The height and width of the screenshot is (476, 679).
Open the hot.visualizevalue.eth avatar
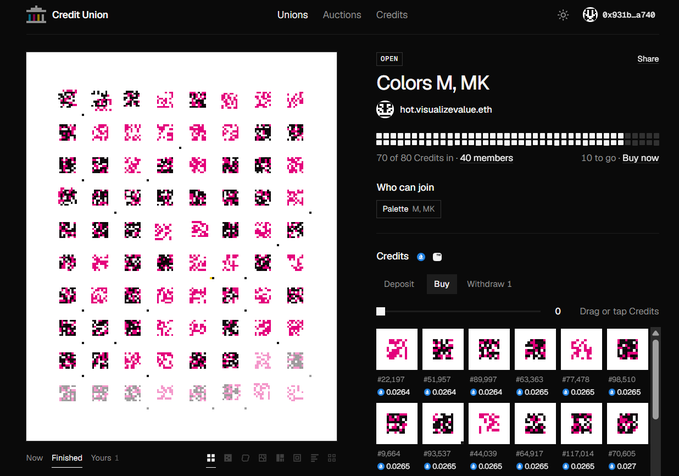pos(385,110)
